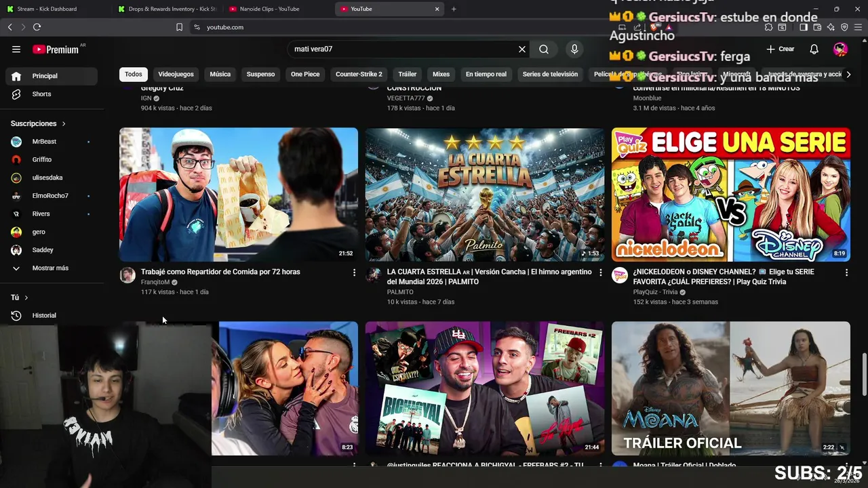This screenshot has height=488, width=868.
Task: Toggle the Brave sidebar panel icon
Action: click(804, 27)
